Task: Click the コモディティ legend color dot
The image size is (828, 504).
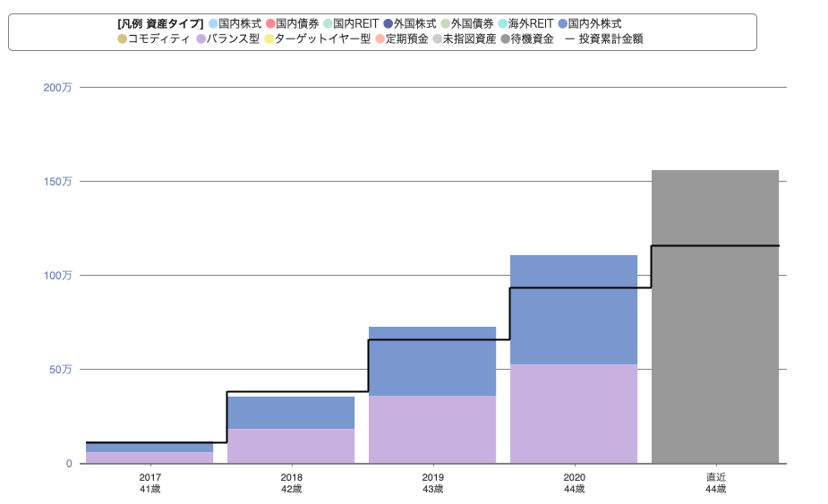Action: [x=122, y=39]
